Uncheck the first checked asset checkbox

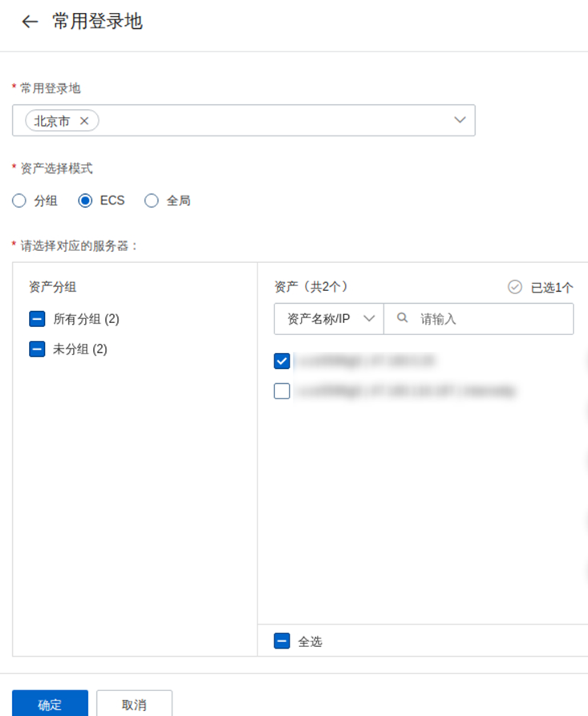point(282,361)
